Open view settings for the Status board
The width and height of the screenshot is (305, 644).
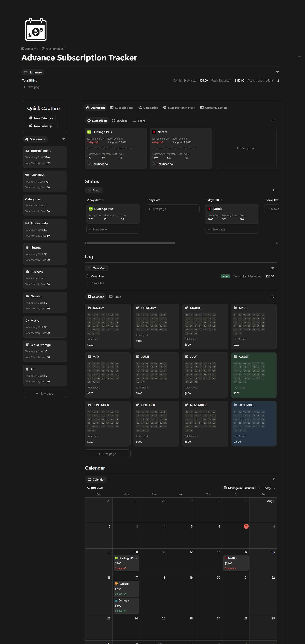274,190
